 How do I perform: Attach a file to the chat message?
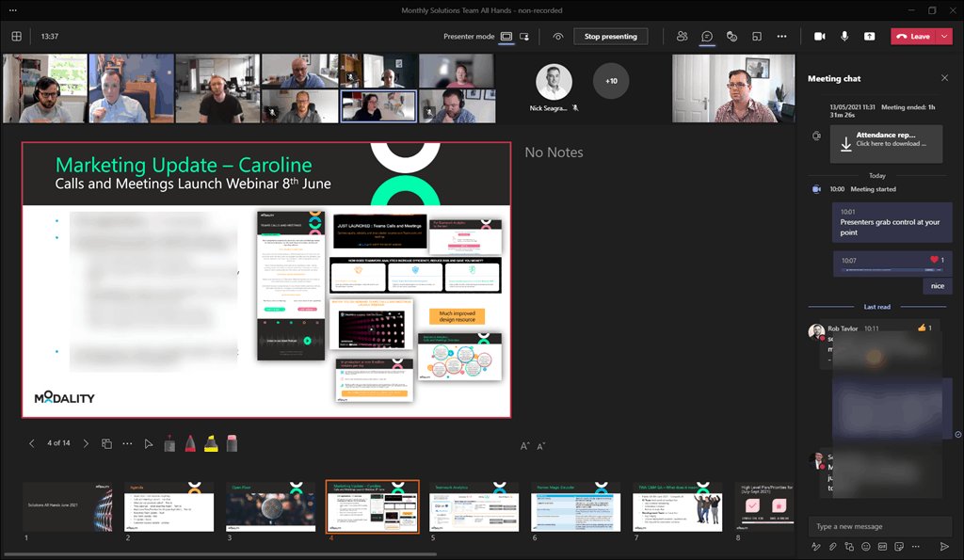click(x=832, y=546)
